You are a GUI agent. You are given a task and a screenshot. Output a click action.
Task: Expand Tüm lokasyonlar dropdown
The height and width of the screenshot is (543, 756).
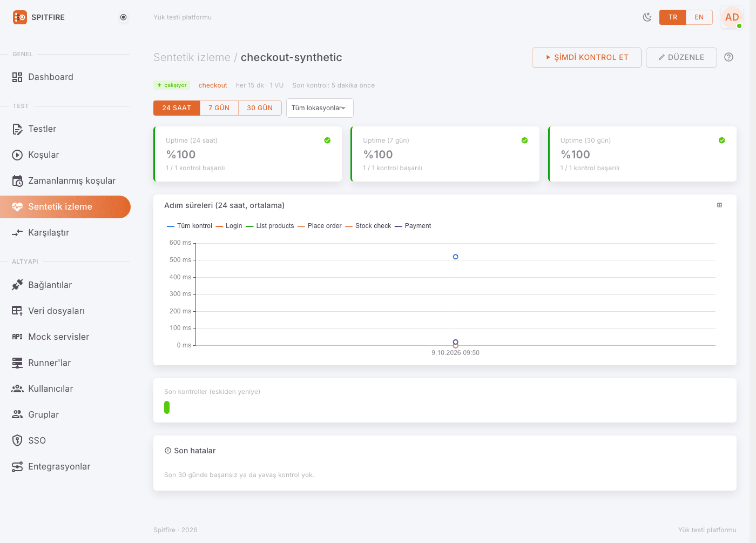pos(320,108)
